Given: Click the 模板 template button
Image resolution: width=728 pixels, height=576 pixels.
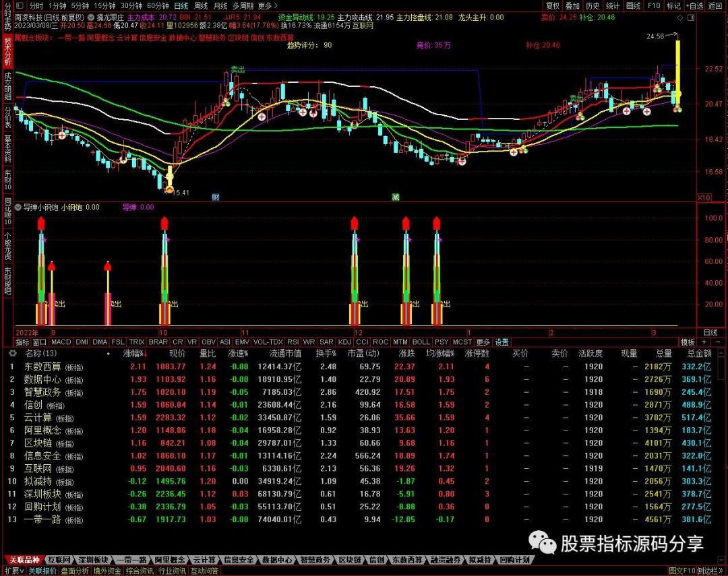Looking at the screenshot, I should coord(688,342).
